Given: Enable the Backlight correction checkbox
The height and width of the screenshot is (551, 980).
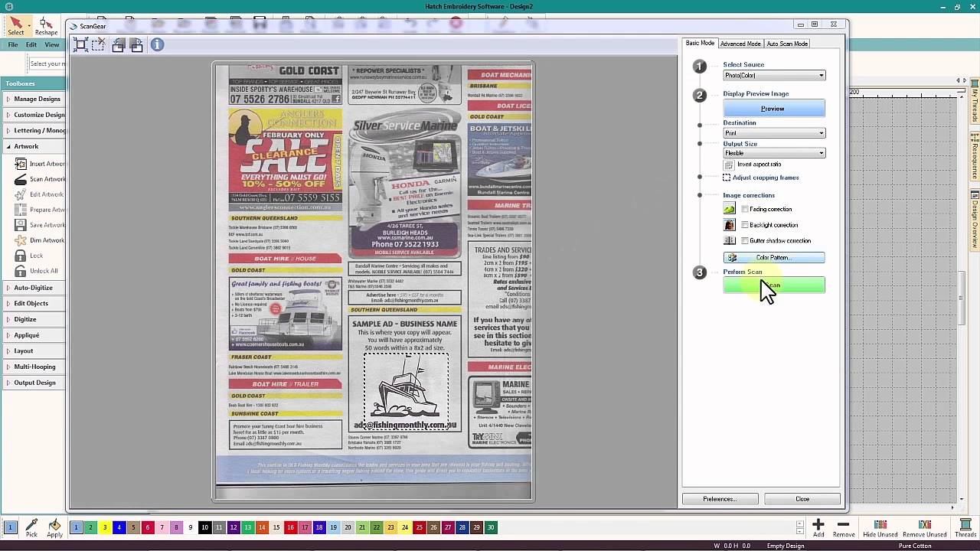Looking at the screenshot, I should click(x=745, y=225).
